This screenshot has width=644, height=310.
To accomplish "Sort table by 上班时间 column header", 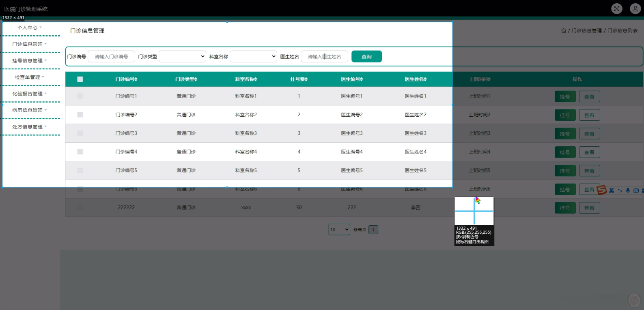I will (x=480, y=79).
